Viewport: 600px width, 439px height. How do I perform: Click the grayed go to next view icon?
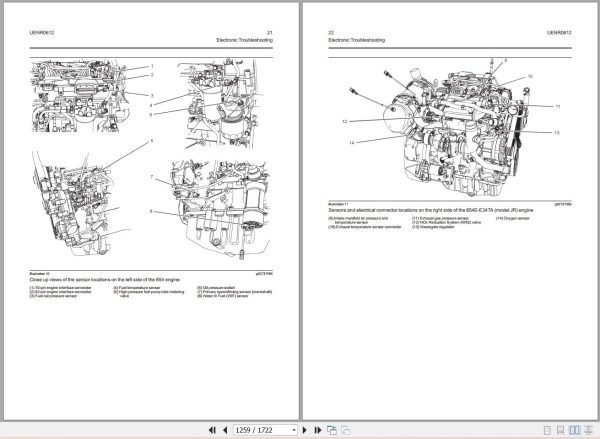(346, 430)
